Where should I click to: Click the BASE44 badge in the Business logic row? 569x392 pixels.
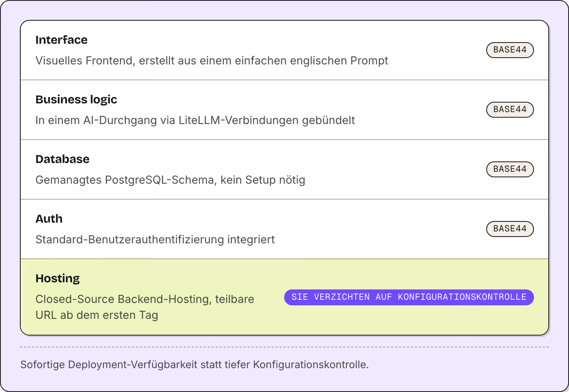tap(510, 110)
